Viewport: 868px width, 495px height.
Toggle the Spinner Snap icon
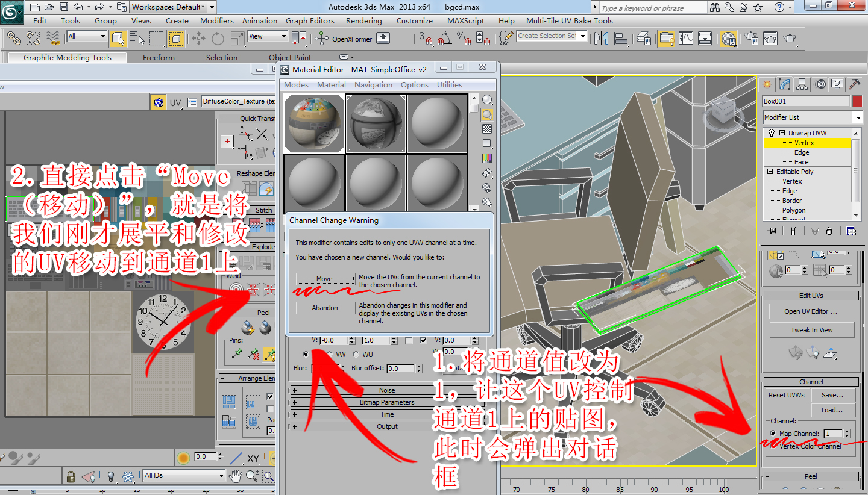[483, 39]
